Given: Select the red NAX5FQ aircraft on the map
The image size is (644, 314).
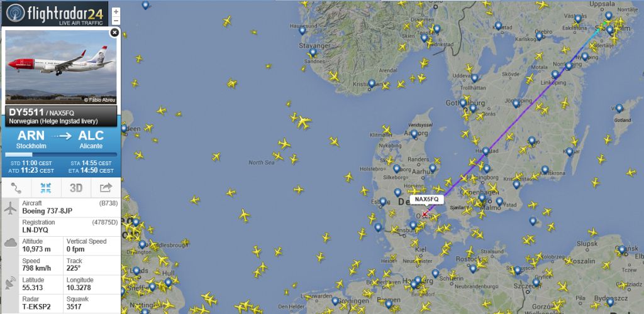Looking at the screenshot, I should [425, 214].
